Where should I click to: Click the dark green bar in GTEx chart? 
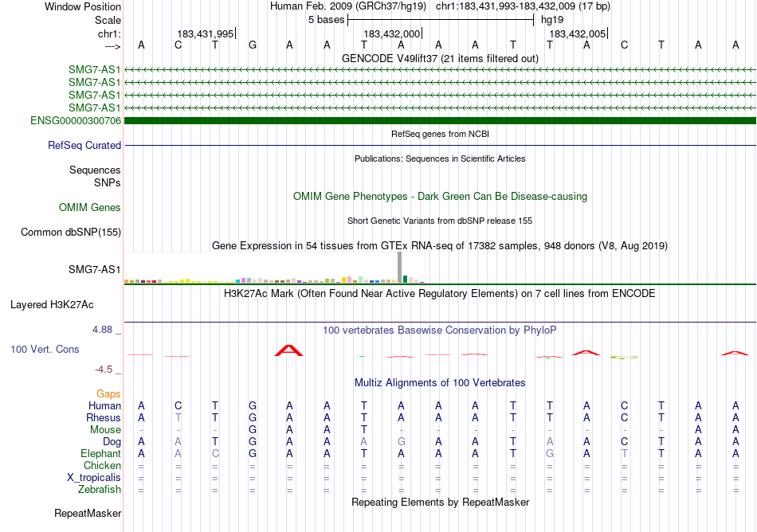point(405,280)
